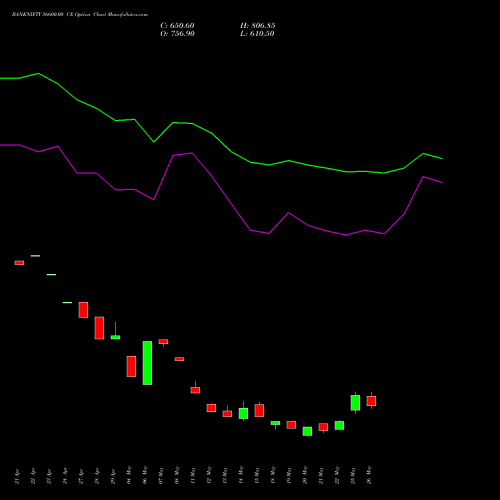Image resolution: width=500 pixels, height=500 pixels.
Task: Click the 08 May date label
Action: tap(177, 475)
